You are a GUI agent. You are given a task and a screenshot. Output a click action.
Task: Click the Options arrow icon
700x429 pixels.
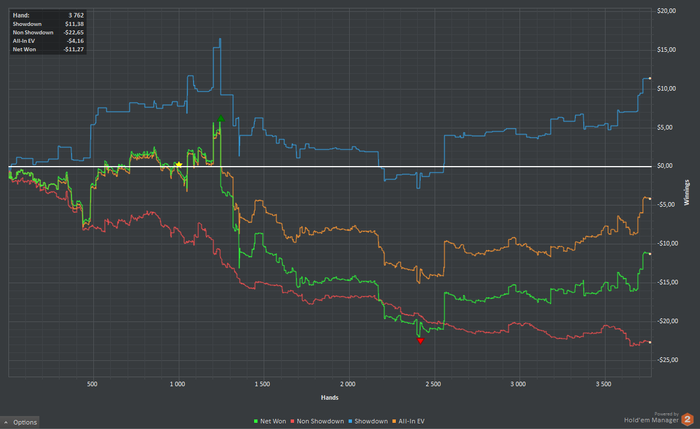tap(6, 422)
